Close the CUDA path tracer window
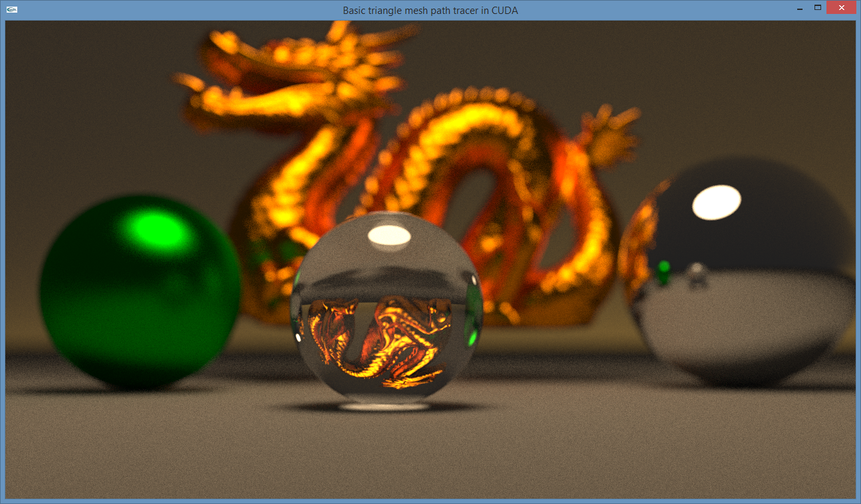The image size is (861, 504). click(x=841, y=8)
